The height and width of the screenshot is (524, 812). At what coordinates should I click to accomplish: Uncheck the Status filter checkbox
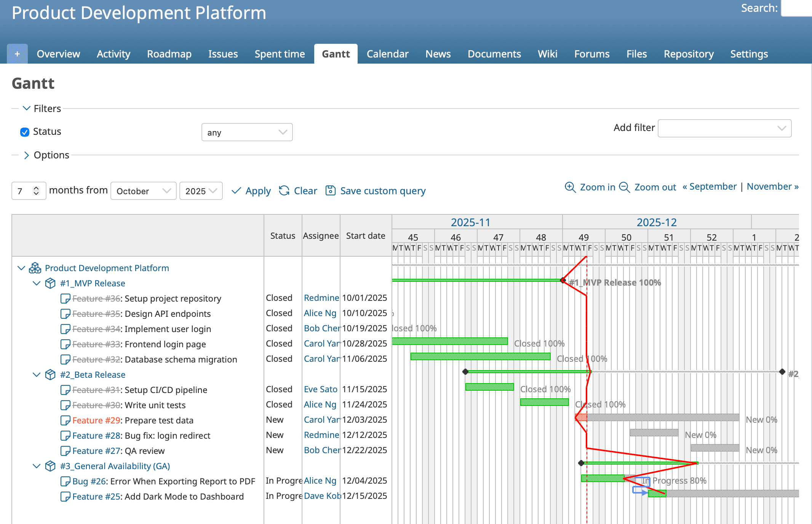24,132
